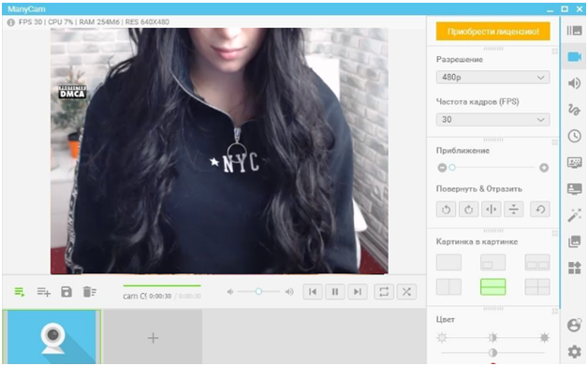
Task: Open the Audio speaker tab in the sidebar
Action: point(574,83)
